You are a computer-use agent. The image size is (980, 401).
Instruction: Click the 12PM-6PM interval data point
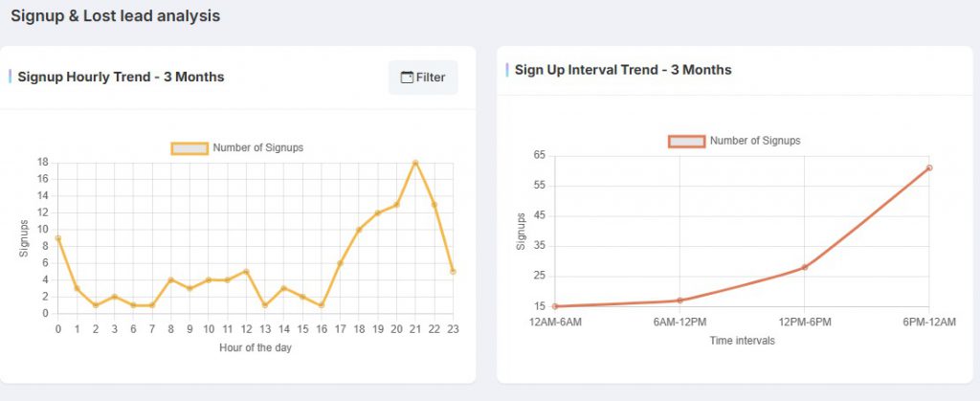805,267
